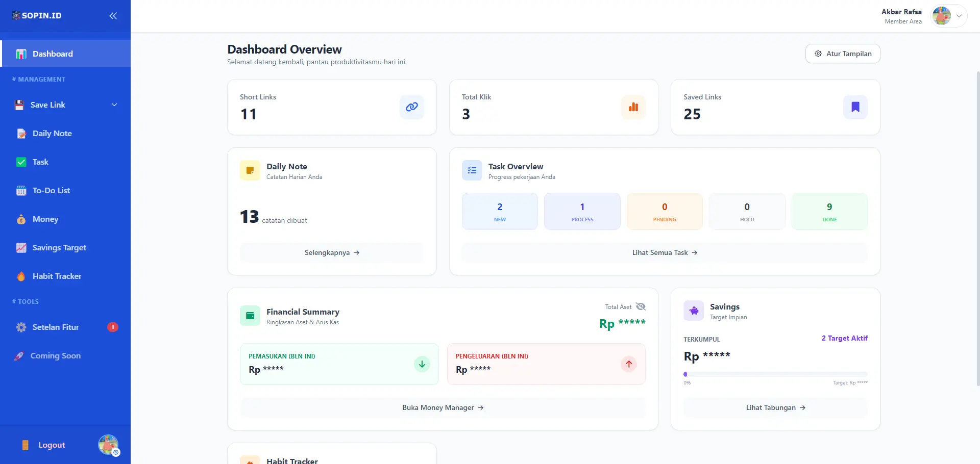Click the Saved Links bookmark icon
This screenshot has width=980, height=464.
(855, 107)
